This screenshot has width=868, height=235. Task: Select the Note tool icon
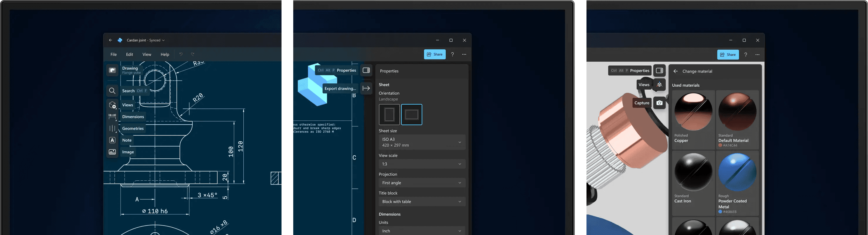click(112, 140)
